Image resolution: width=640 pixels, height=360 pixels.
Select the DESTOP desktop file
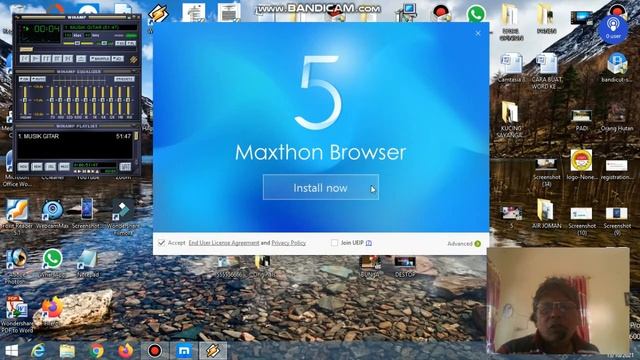pyautogui.click(x=405, y=267)
